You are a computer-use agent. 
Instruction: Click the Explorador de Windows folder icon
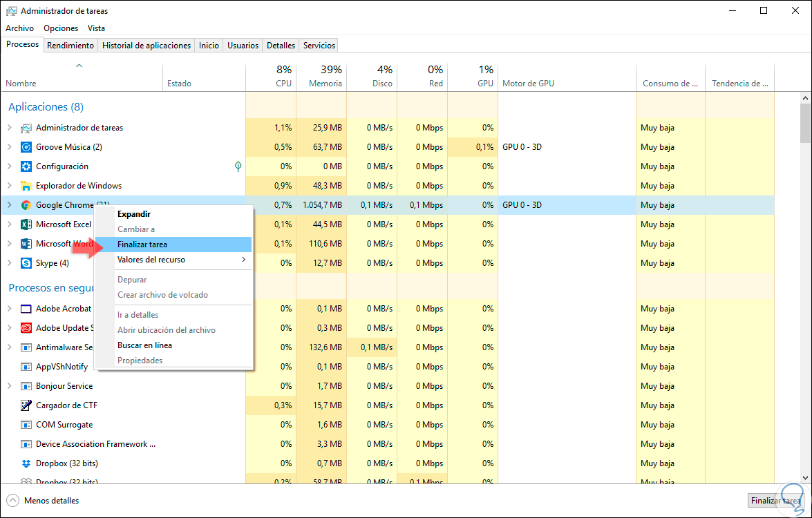(26, 186)
